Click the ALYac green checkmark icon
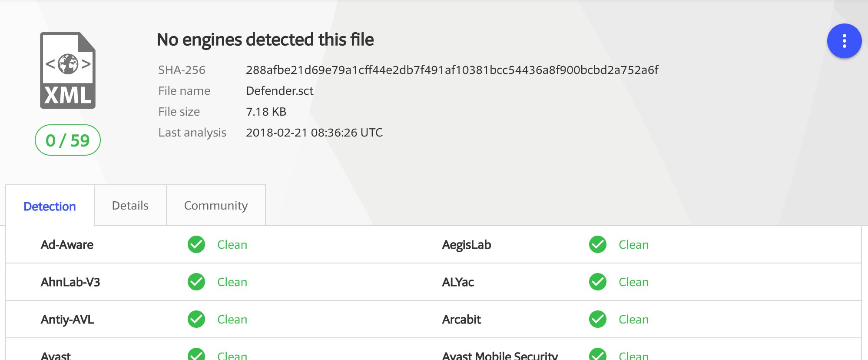 pyautogui.click(x=598, y=282)
